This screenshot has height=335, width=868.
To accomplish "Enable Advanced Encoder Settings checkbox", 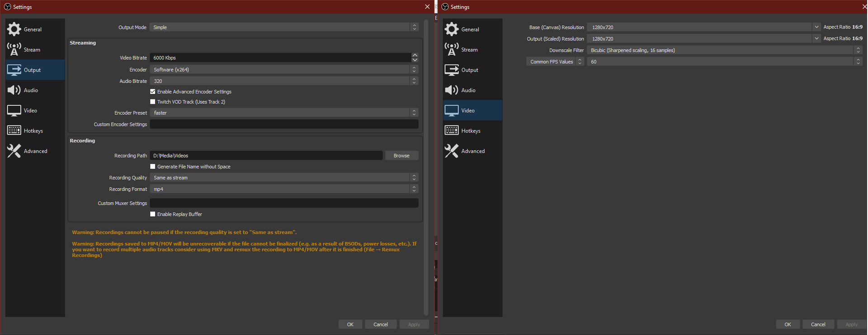I will click(x=153, y=92).
